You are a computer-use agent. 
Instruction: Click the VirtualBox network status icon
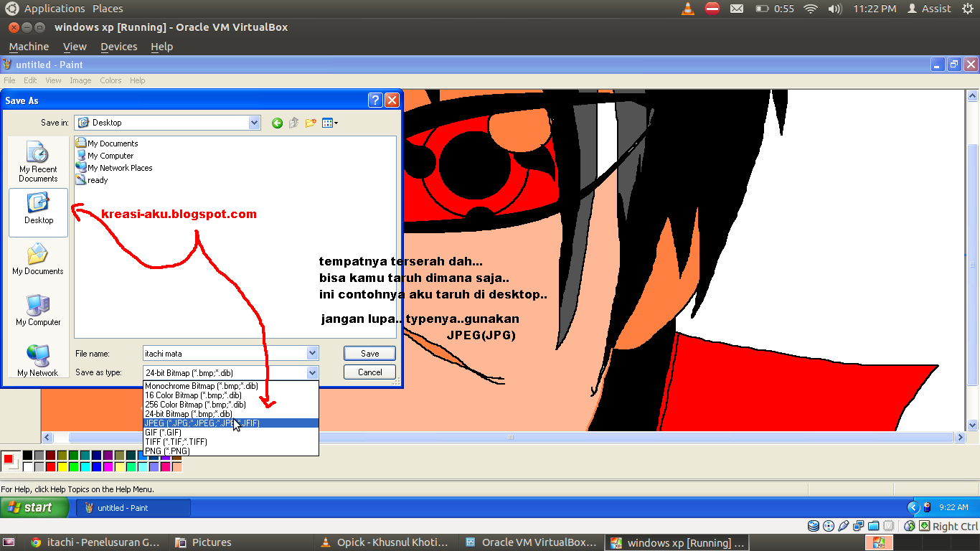tap(859, 526)
